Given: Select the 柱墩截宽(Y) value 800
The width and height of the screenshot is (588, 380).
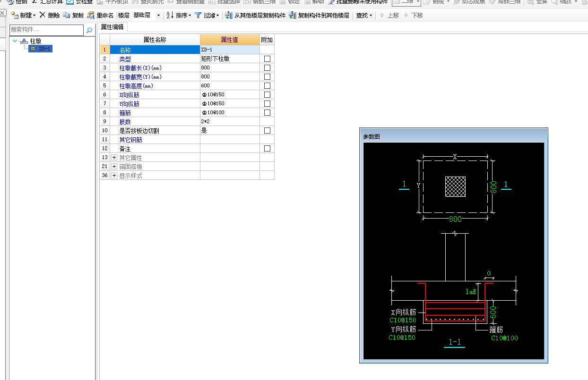Looking at the screenshot, I should [230, 76].
